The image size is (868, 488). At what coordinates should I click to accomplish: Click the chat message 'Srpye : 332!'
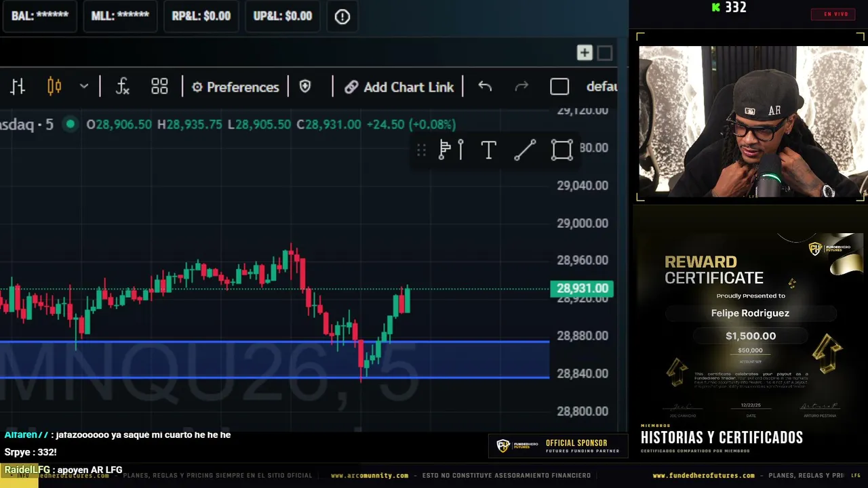pyautogui.click(x=31, y=452)
